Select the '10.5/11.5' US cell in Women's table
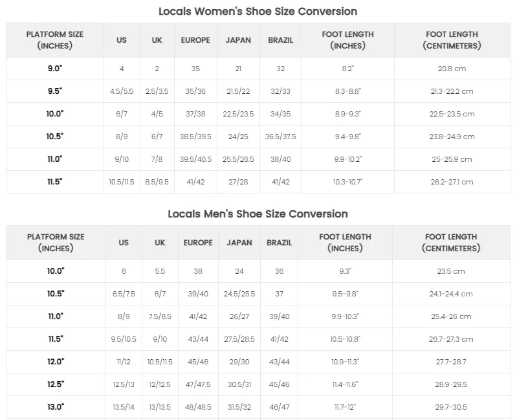The width and height of the screenshot is (517, 420). [122, 182]
